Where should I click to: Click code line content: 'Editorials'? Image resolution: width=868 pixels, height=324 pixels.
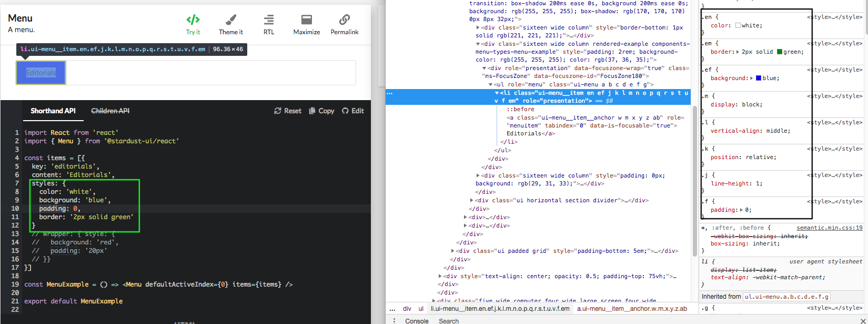coord(73,174)
